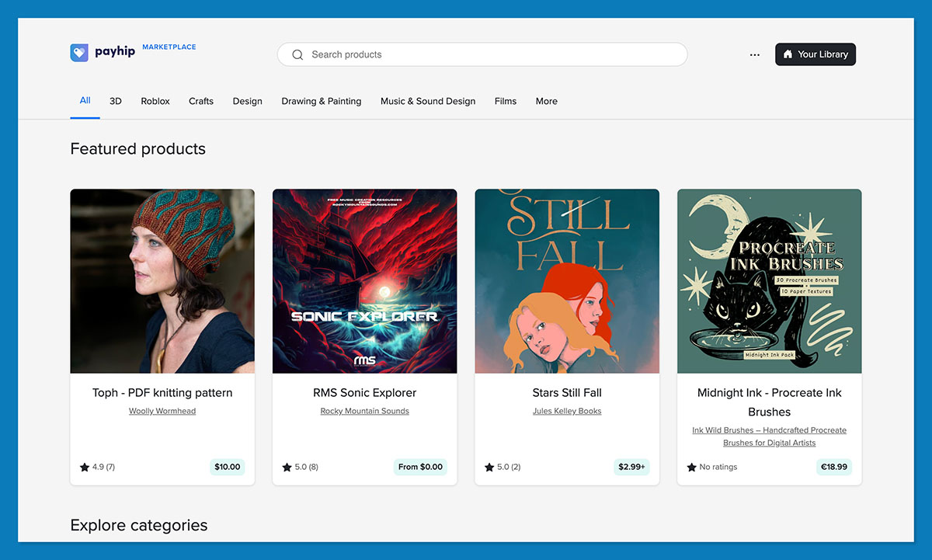Viewport: 932px width, 560px height.
Task: Click the 5.0 (8) rating text
Action: point(306,468)
